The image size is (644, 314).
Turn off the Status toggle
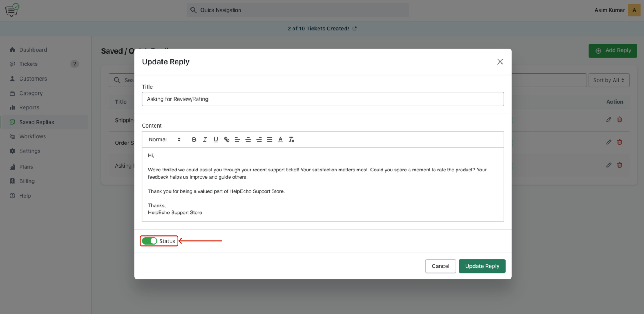click(x=150, y=241)
